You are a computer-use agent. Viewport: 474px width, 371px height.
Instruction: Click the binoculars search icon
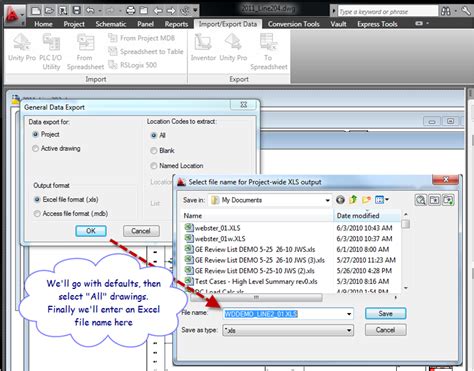[x=445, y=11]
